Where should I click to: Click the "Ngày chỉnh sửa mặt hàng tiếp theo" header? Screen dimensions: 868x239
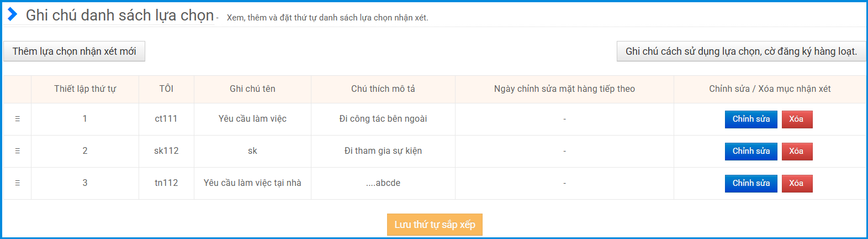click(564, 89)
